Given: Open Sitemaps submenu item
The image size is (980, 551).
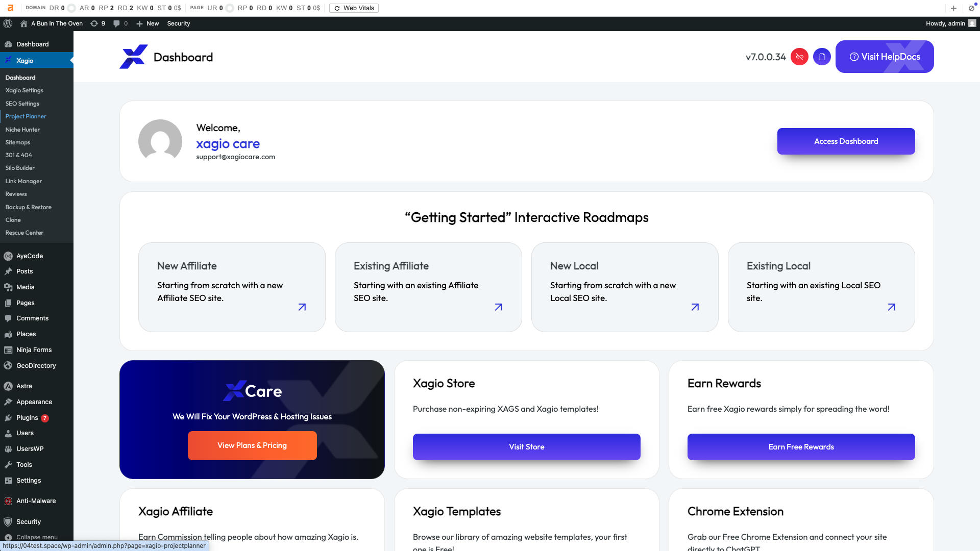Looking at the screenshot, I should (x=17, y=142).
